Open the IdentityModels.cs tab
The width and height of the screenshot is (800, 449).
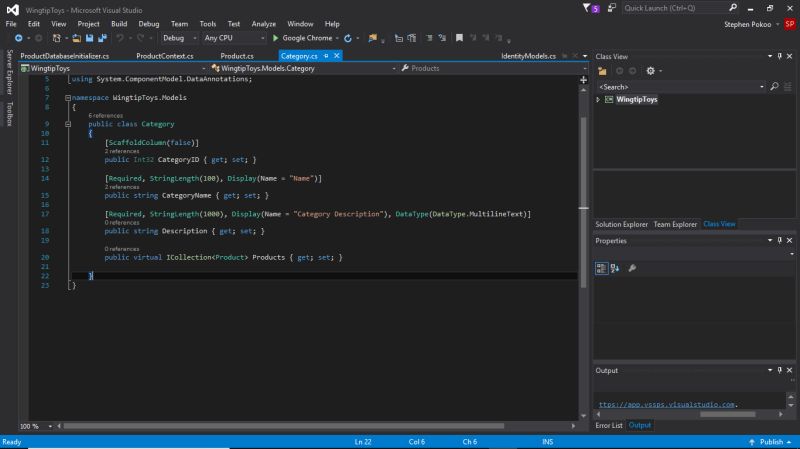[x=528, y=56]
